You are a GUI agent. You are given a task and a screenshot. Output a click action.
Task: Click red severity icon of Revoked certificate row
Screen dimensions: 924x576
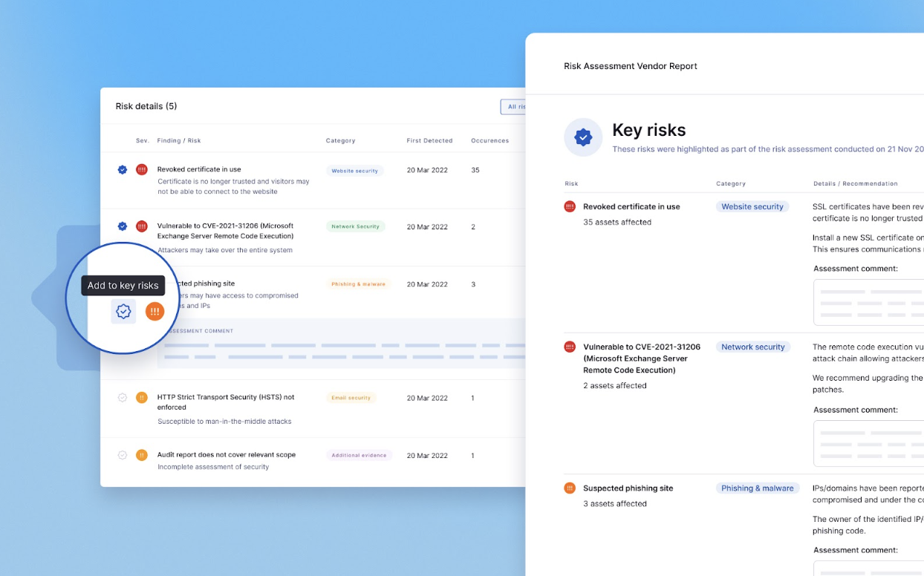[x=142, y=170]
